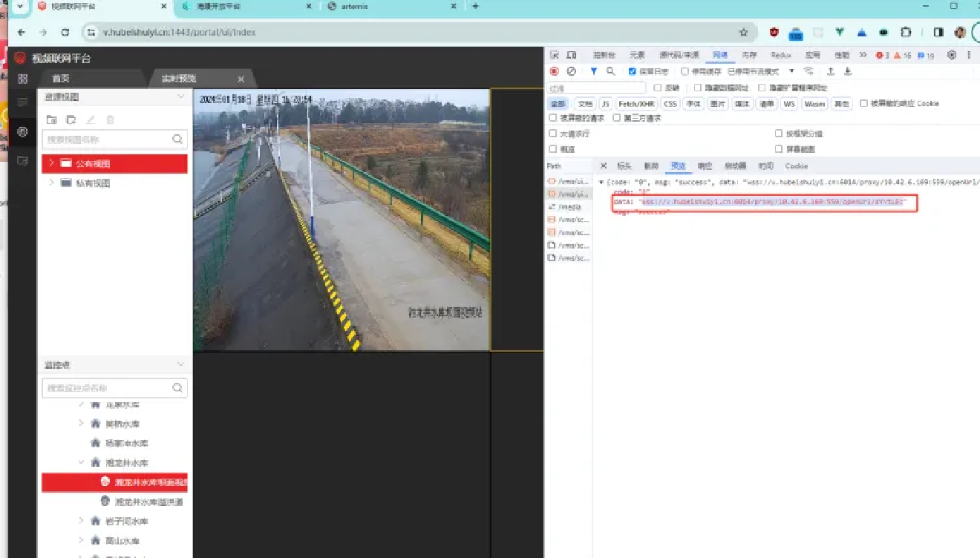
Task: Toggle the blue filter funnel icon
Action: coord(594,71)
